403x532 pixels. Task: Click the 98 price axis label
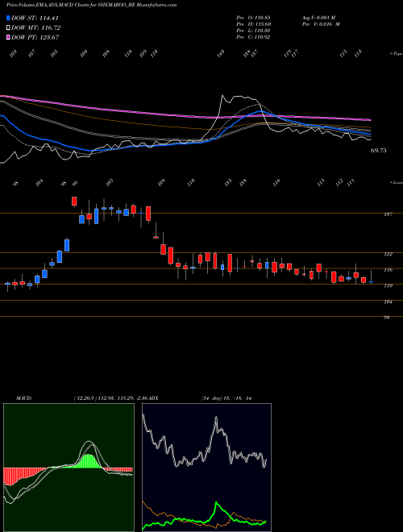387,318
